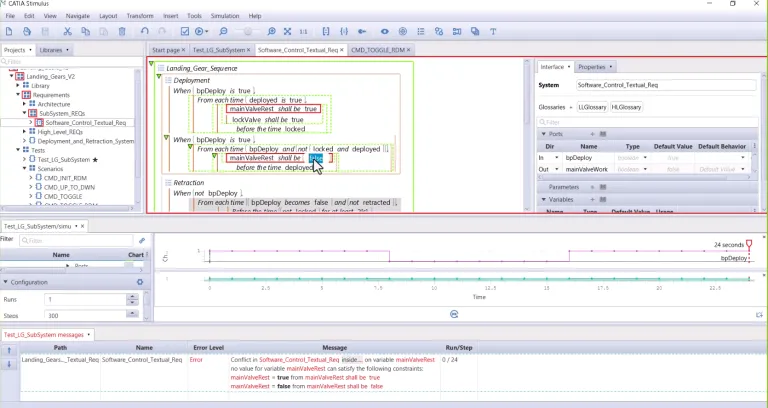This screenshot has width=768, height=408.
Task: Fit view with expand arrows icon
Action: [288, 31]
